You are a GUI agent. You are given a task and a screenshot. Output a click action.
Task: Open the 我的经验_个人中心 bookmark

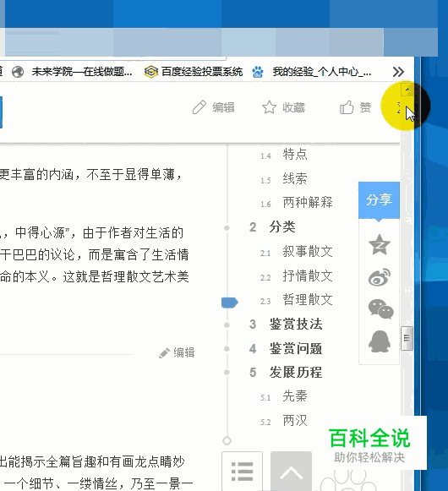click(312, 72)
